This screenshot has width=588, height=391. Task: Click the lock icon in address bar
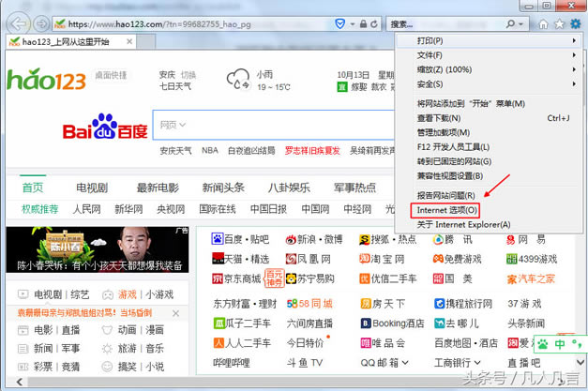pos(363,24)
